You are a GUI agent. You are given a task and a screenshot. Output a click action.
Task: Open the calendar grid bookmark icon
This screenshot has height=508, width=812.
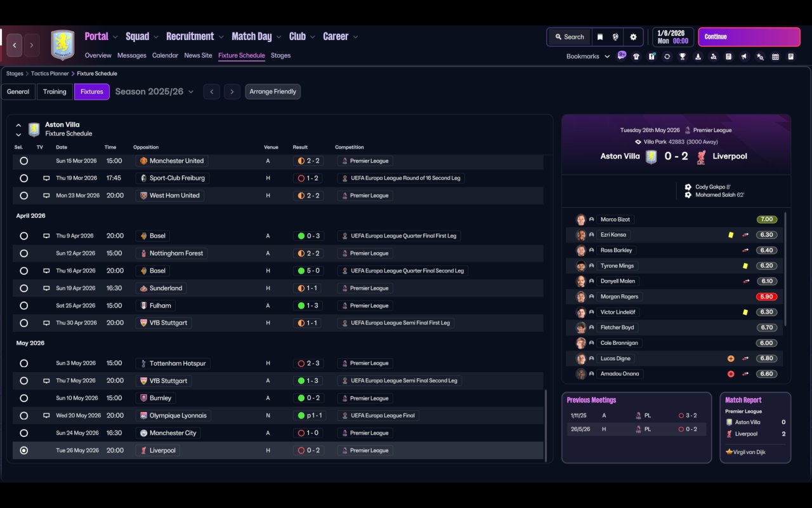point(775,57)
